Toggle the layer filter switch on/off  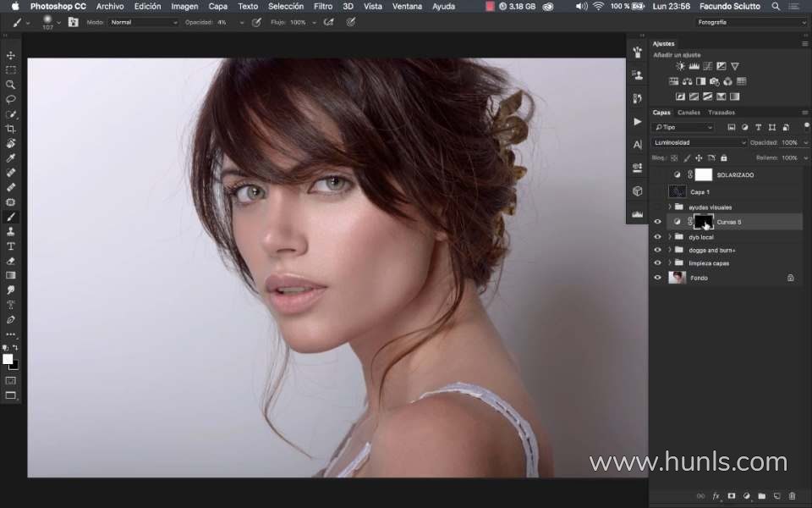tap(806, 126)
